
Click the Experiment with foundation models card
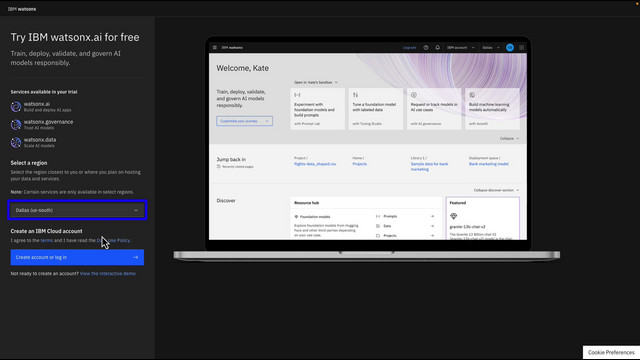click(x=318, y=109)
